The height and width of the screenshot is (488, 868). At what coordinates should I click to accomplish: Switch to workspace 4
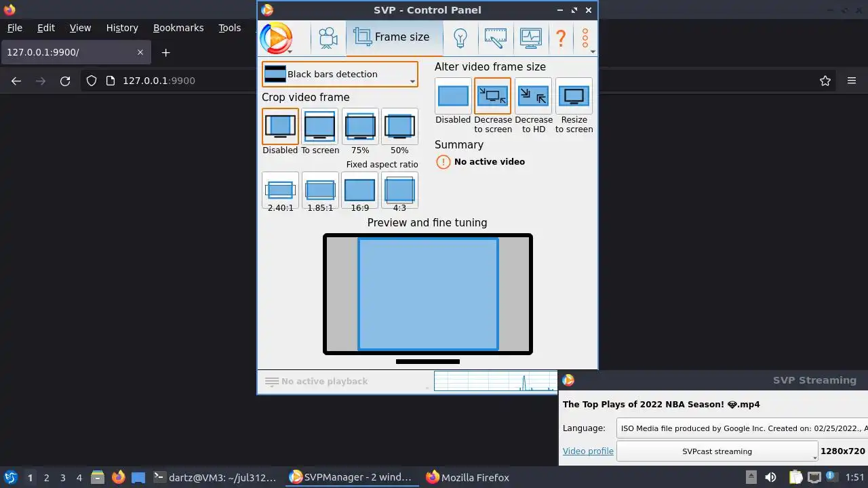click(79, 478)
